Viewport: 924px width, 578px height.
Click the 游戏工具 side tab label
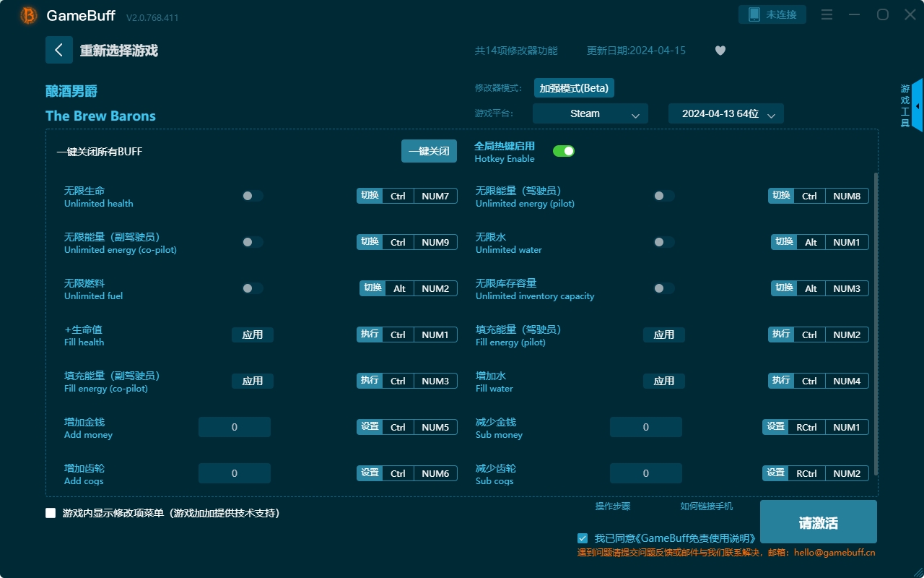pyautogui.click(x=905, y=106)
